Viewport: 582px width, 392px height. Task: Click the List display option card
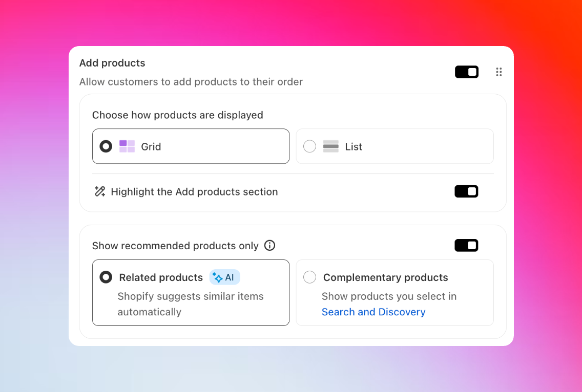pyautogui.click(x=394, y=146)
